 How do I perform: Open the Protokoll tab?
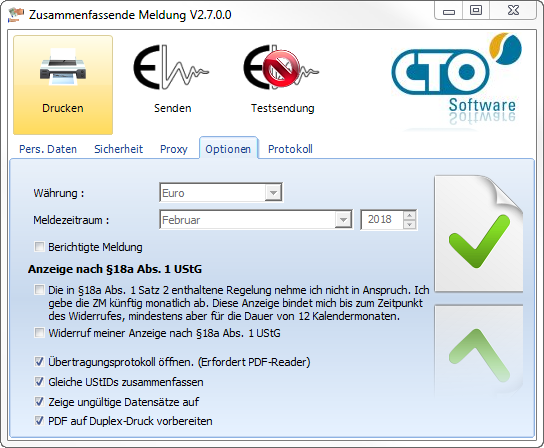point(290,149)
